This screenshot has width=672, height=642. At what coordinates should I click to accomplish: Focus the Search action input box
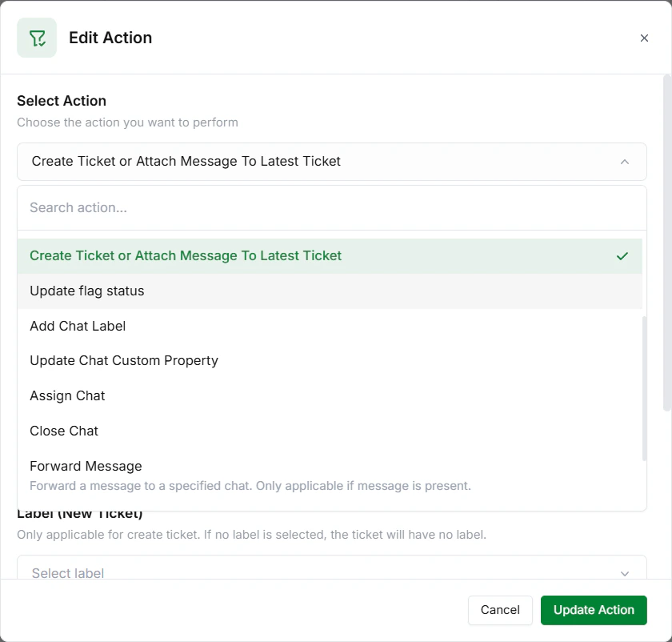click(x=331, y=208)
